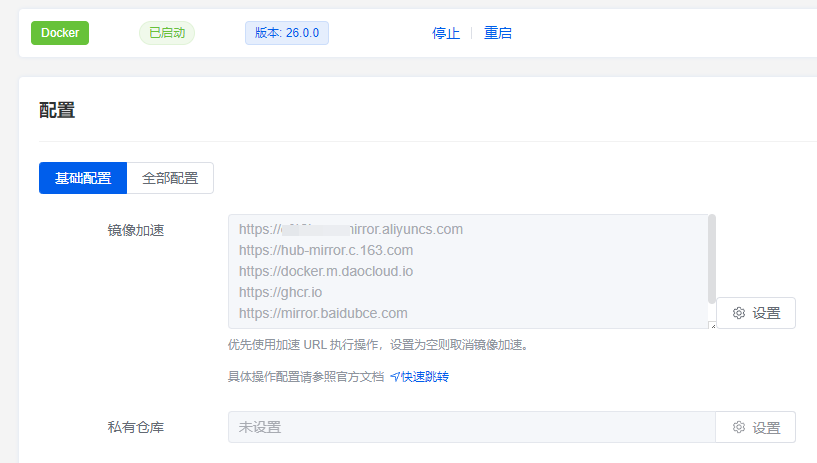Viewport: 817px width, 463px height.
Task: Click the 已启动 status badge
Action: (x=167, y=33)
